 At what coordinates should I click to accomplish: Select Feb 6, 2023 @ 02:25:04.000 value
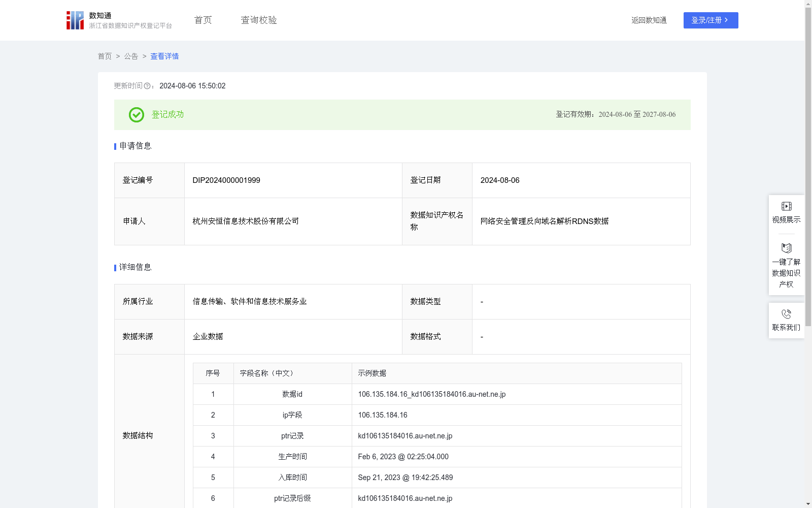pyautogui.click(x=403, y=457)
